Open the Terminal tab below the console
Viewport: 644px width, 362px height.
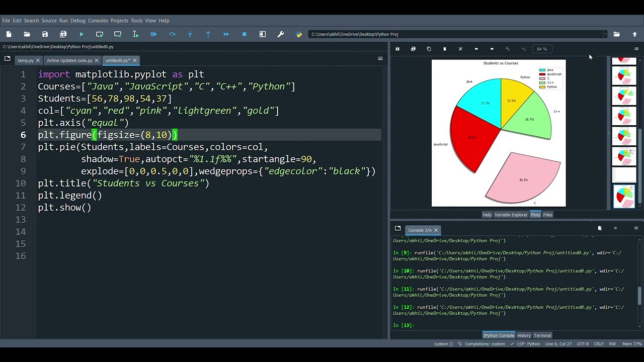(542, 335)
